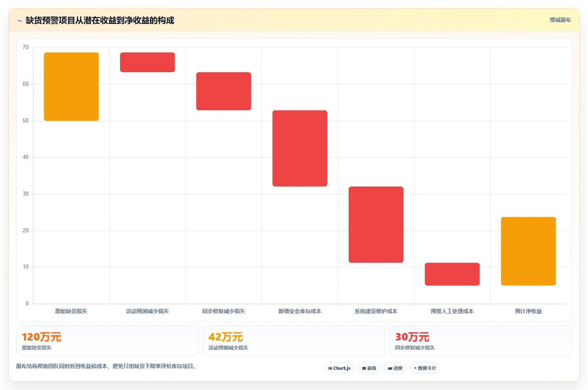Click the red 新增安全库存成本 bar
This screenshot has height=390, width=588.
(x=300, y=148)
